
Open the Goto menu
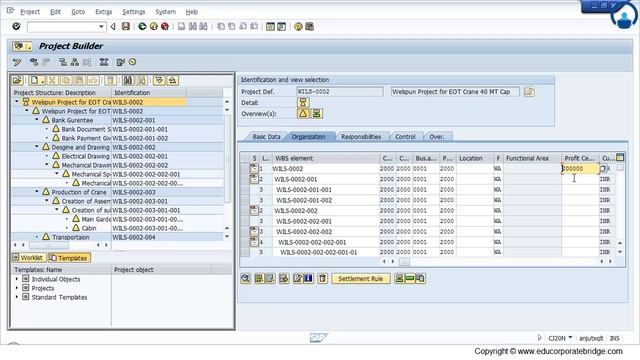[78, 12]
